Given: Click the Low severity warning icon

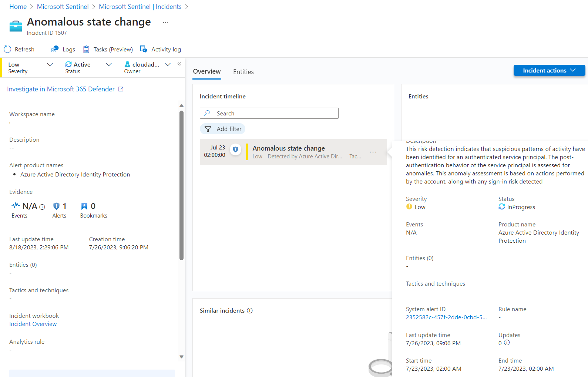Looking at the screenshot, I should coord(409,206).
